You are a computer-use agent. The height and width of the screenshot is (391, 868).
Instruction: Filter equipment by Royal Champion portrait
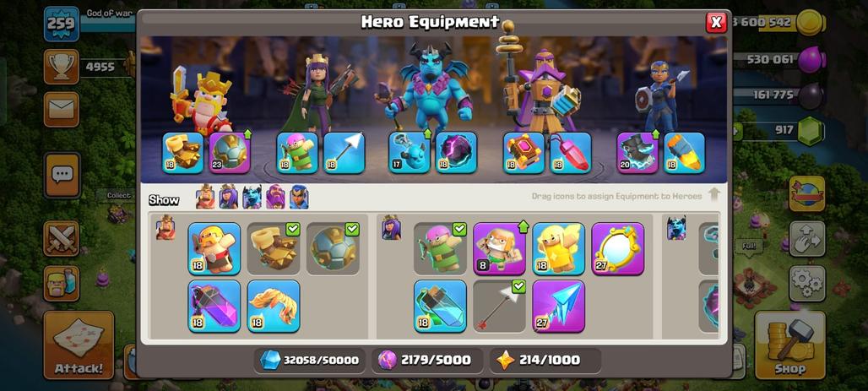pyautogui.click(x=299, y=197)
